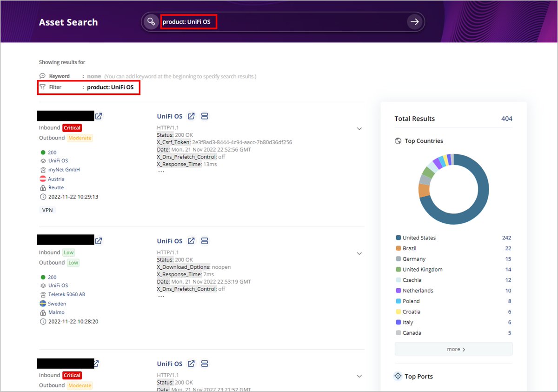Image resolution: width=558 pixels, height=392 pixels.
Task: Click Teletek 5060 AB organization link
Action: tap(67, 294)
